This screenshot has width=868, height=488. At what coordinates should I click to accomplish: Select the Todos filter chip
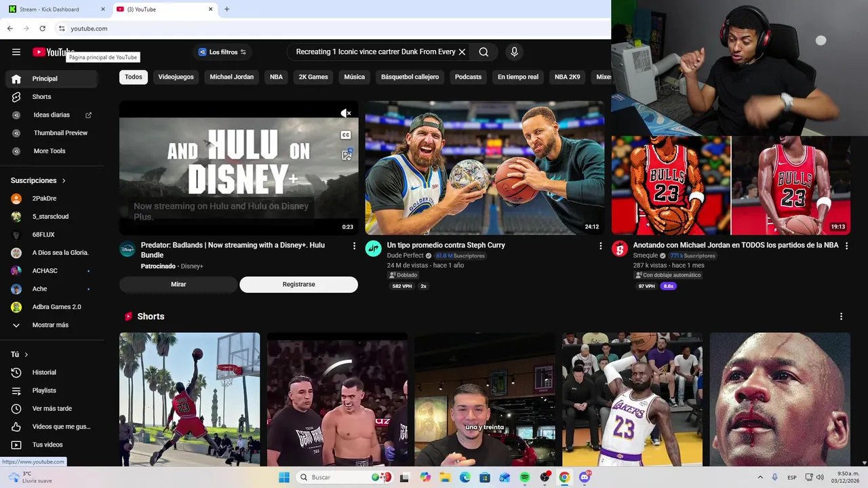tap(134, 77)
